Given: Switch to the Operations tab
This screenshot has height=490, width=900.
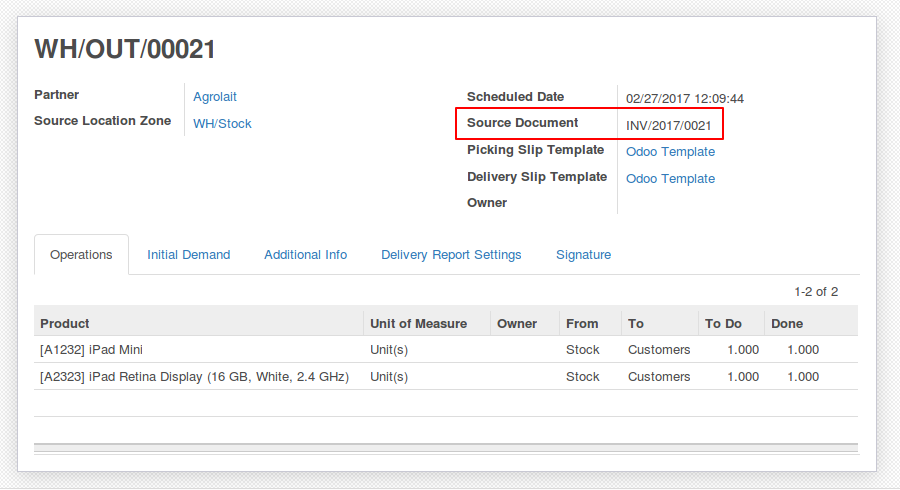Looking at the screenshot, I should coord(81,255).
